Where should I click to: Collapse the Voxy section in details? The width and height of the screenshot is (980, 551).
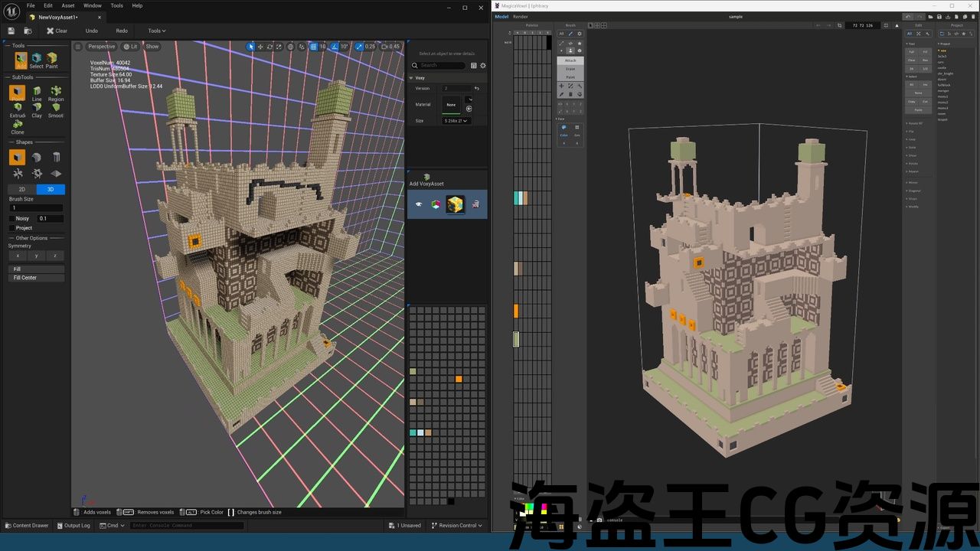(411, 77)
